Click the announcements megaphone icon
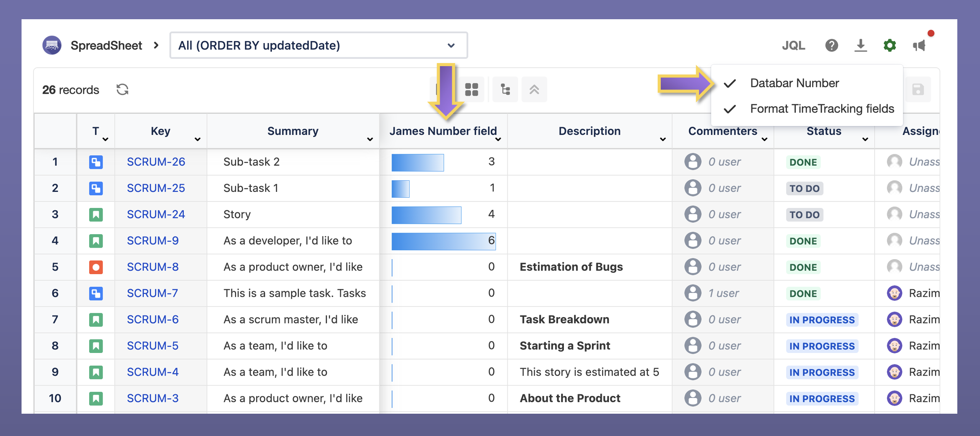The width and height of the screenshot is (980, 436). click(x=919, y=46)
